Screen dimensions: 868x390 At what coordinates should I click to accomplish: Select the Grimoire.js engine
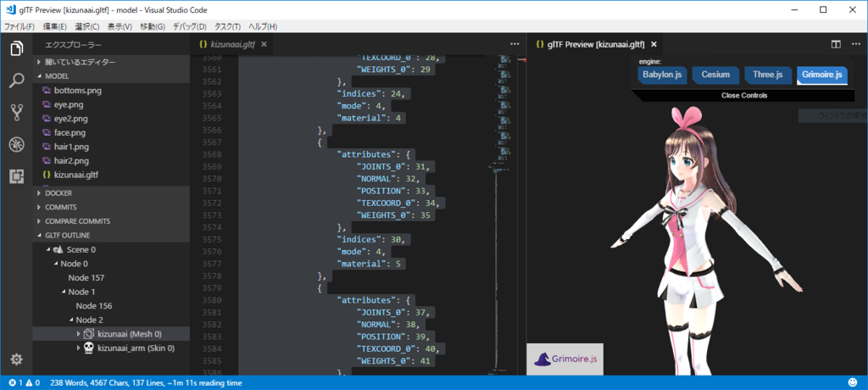click(822, 75)
